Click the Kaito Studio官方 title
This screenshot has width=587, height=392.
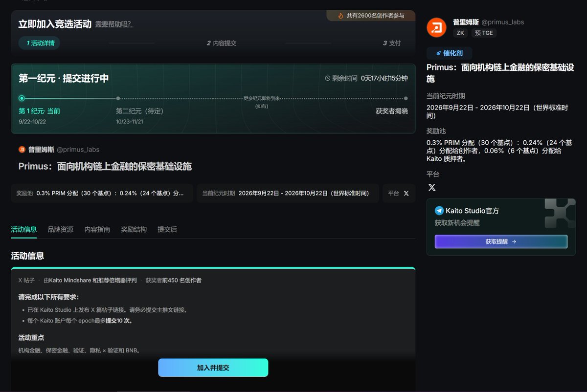tap(473, 211)
